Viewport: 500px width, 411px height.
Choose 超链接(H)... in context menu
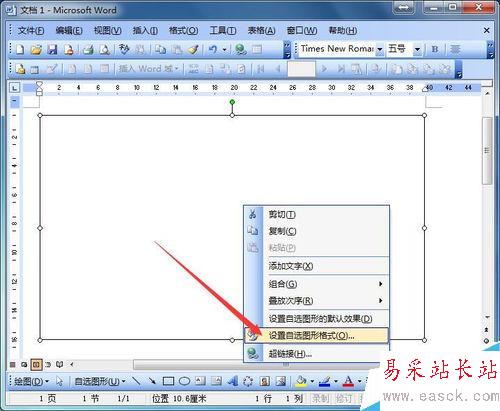pos(317,354)
